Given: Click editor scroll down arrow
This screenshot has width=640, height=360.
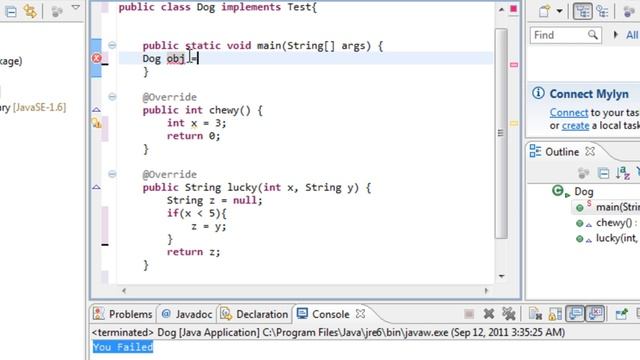Looking at the screenshot, I should pyautogui.click(x=501, y=276).
